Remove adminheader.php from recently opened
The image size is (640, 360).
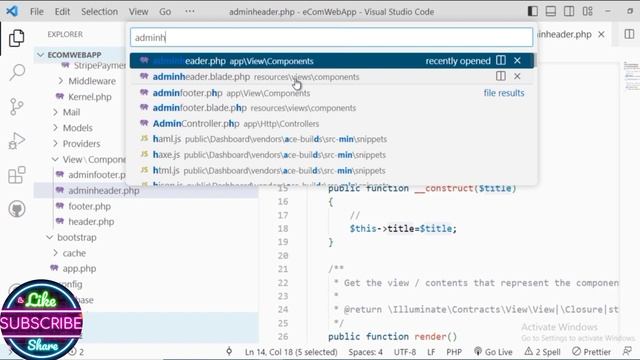coord(517,60)
